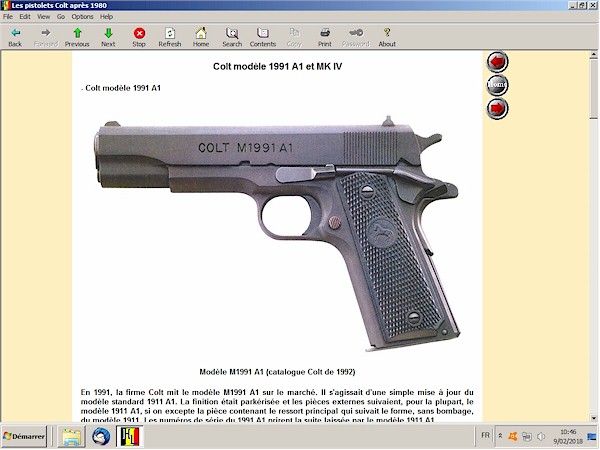Click the Back arrow toolbar button
Screen dimensions: 600x450
[x=15, y=37]
